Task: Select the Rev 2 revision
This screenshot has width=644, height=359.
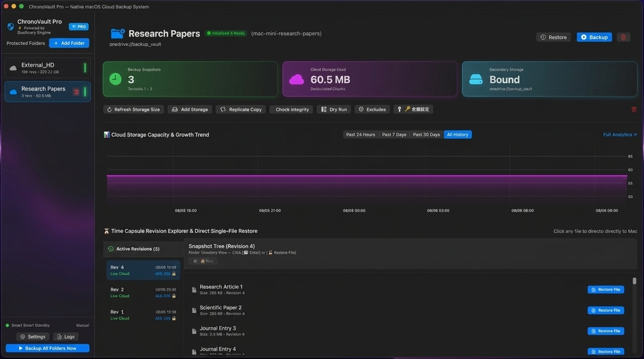Action: (143, 292)
